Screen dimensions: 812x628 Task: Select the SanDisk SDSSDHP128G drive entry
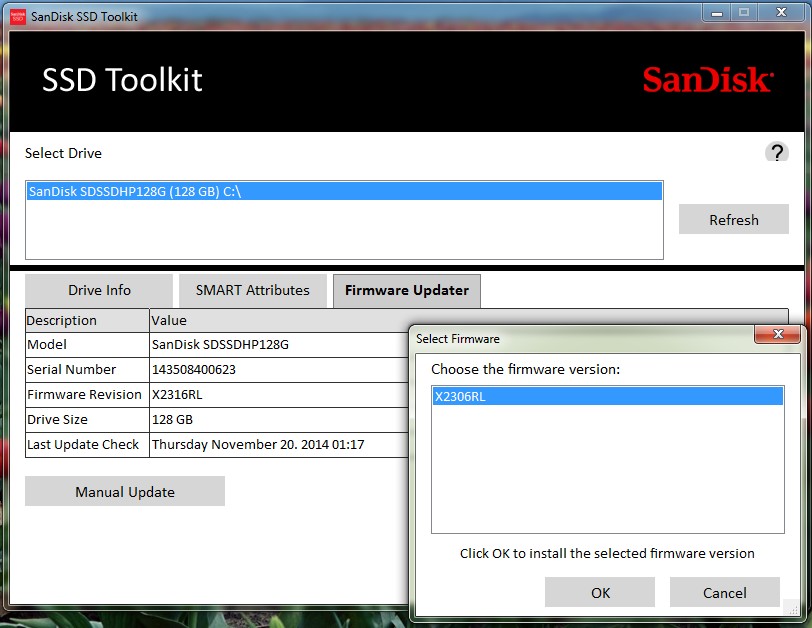(344, 191)
